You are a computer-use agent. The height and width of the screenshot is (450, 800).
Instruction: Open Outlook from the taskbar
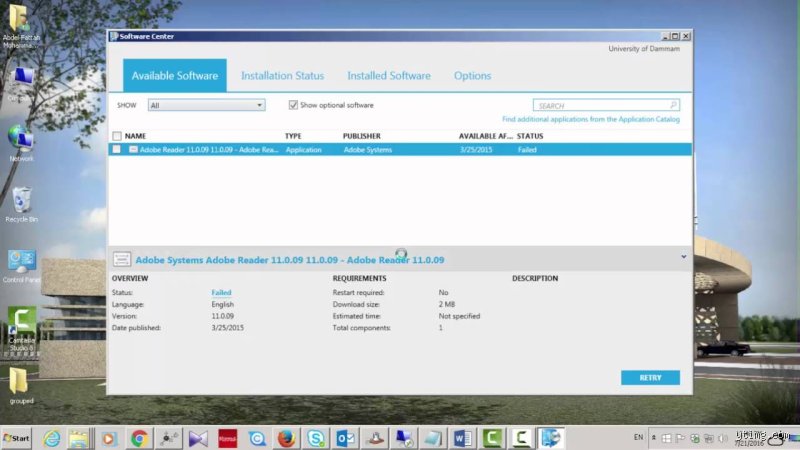[x=345, y=438]
